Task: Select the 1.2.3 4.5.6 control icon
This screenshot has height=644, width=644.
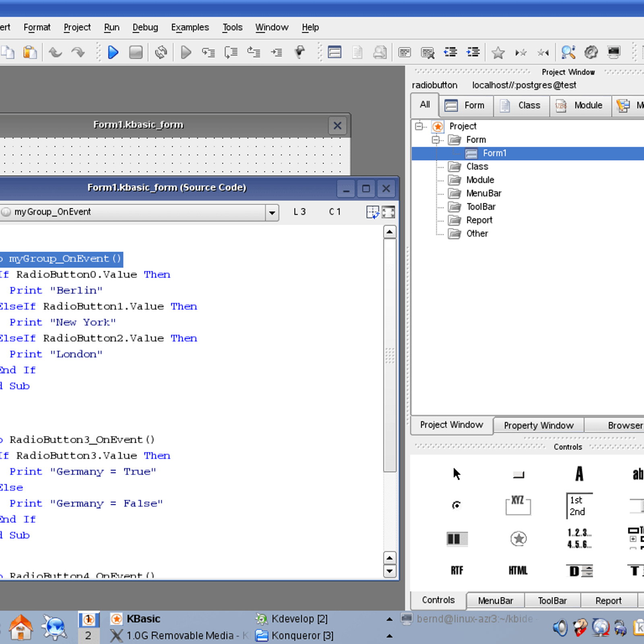Action: click(579, 539)
